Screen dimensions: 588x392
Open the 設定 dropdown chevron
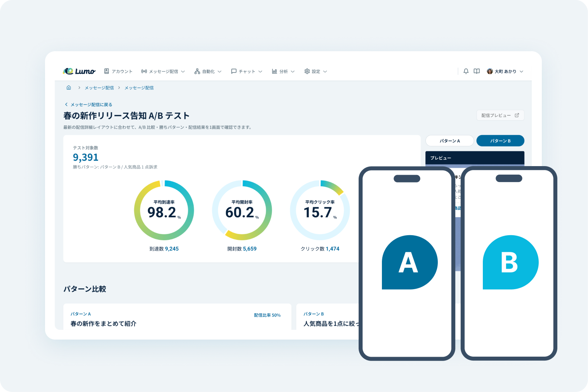tap(324, 71)
